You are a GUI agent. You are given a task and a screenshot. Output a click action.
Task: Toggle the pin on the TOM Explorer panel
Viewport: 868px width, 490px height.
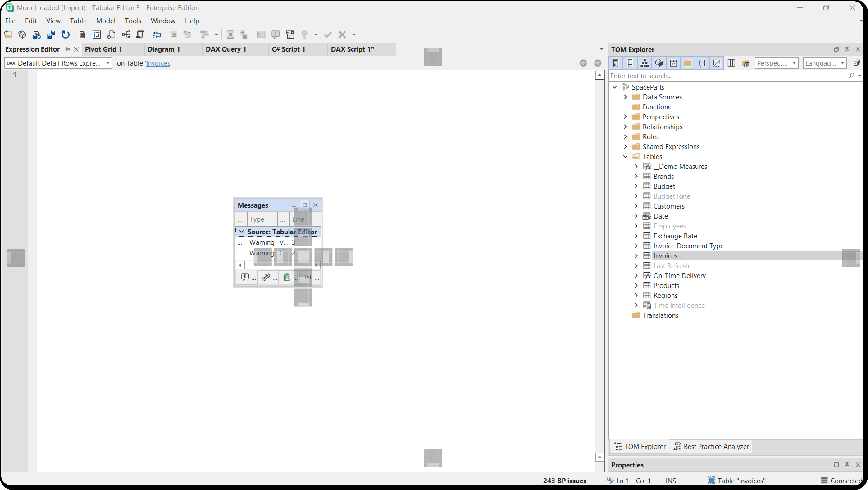(x=847, y=50)
